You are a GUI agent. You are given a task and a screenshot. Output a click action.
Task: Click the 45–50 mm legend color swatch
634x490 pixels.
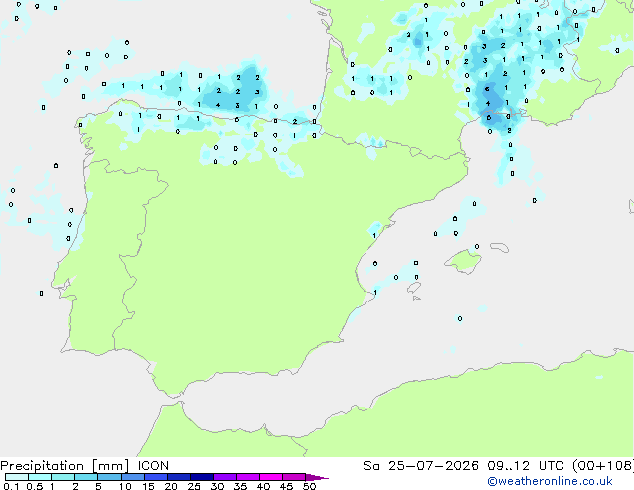pyautogui.click(x=294, y=477)
